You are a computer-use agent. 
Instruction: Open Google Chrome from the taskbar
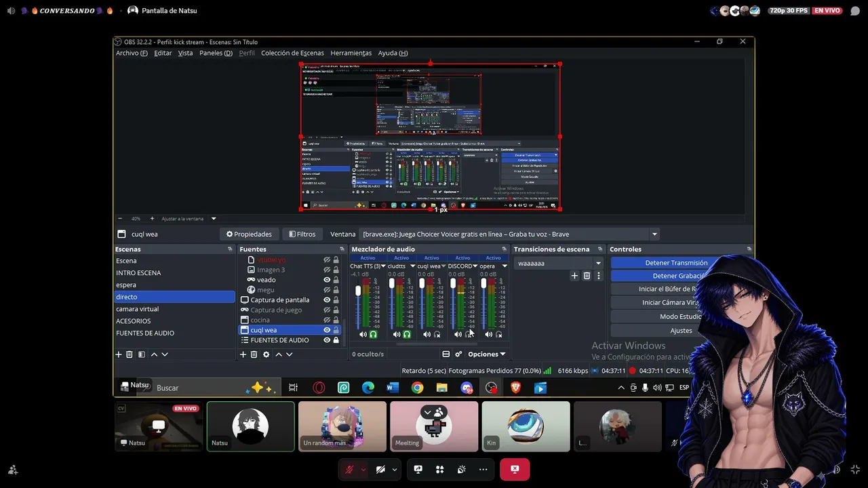click(x=417, y=388)
